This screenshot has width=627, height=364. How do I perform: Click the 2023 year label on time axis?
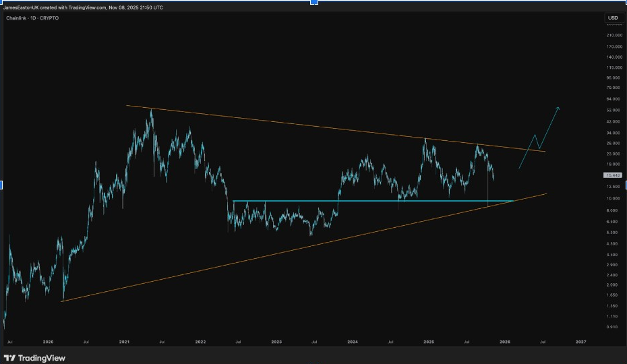point(276,342)
